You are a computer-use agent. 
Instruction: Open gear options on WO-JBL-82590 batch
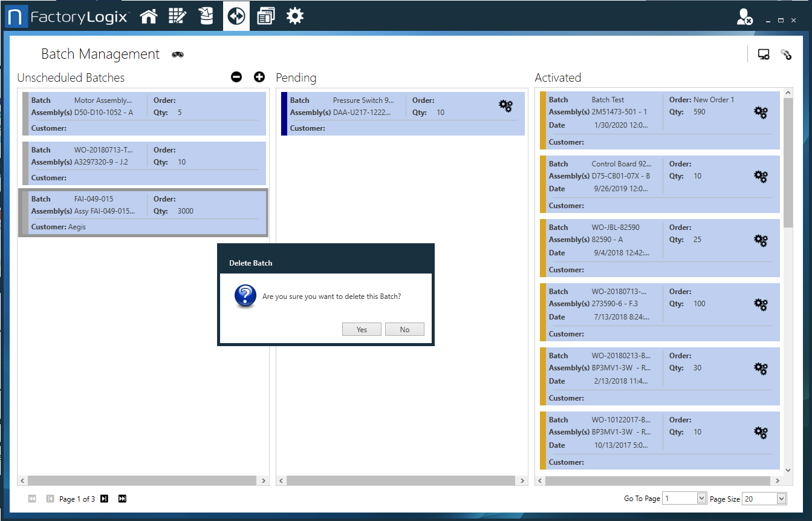coord(761,240)
